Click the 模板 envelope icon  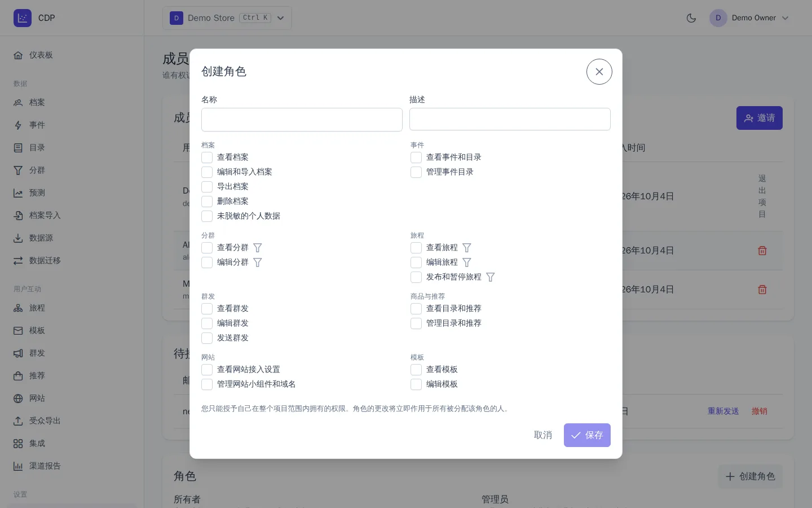tap(18, 331)
